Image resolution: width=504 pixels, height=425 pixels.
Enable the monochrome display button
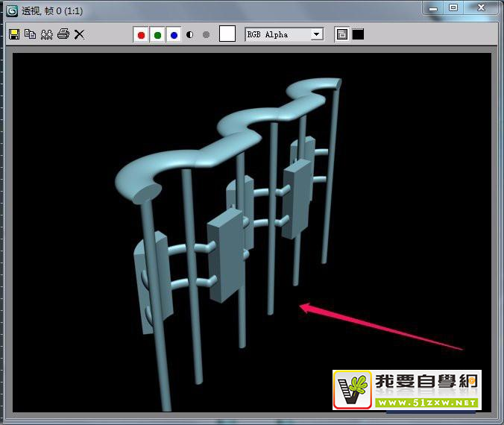[207, 35]
